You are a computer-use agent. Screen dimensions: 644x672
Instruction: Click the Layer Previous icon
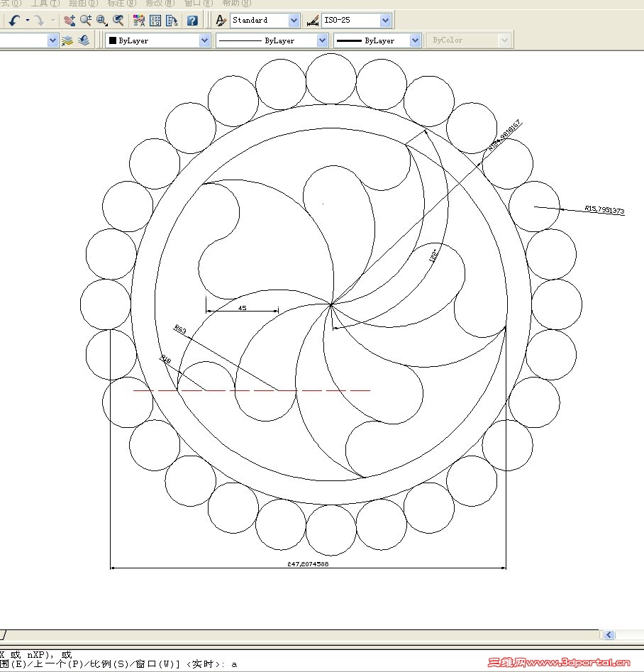click(84, 40)
